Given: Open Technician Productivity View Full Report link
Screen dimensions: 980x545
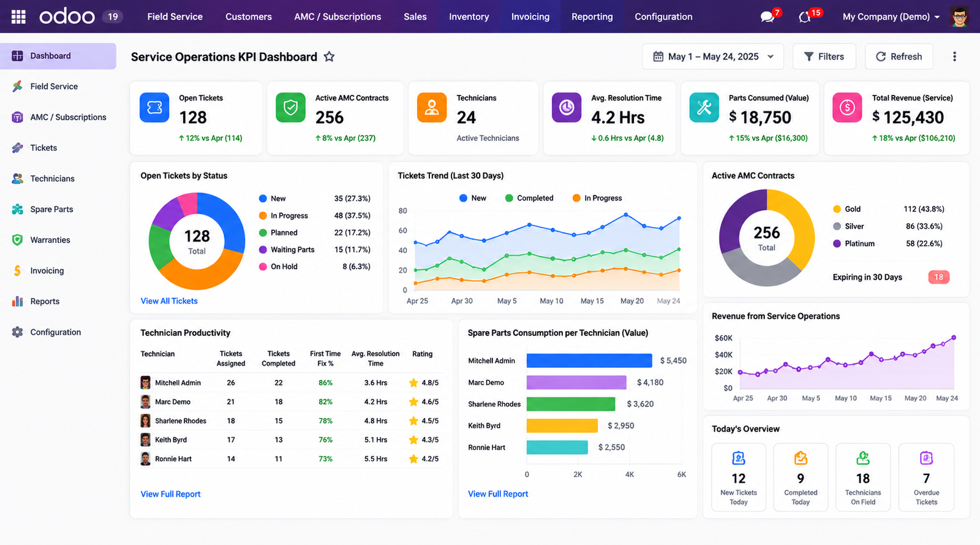Looking at the screenshot, I should [170, 494].
